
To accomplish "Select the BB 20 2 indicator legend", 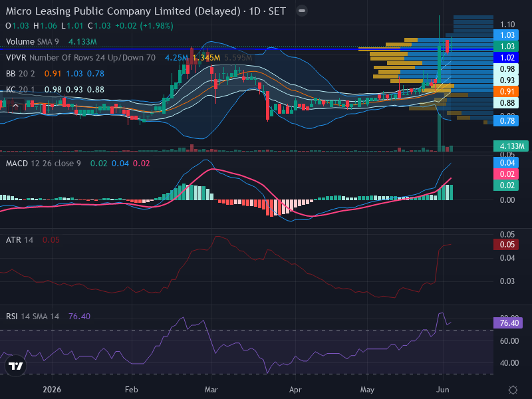I will click(21, 74).
